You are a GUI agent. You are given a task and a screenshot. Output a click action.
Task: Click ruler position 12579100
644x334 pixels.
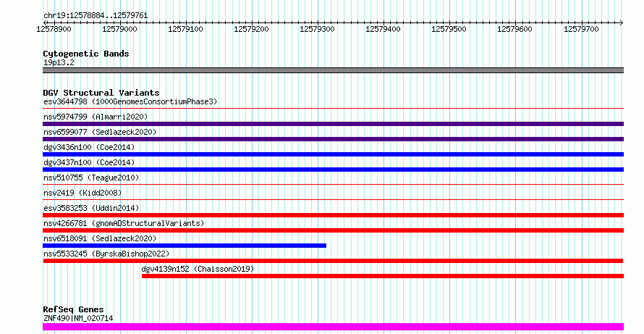click(185, 29)
